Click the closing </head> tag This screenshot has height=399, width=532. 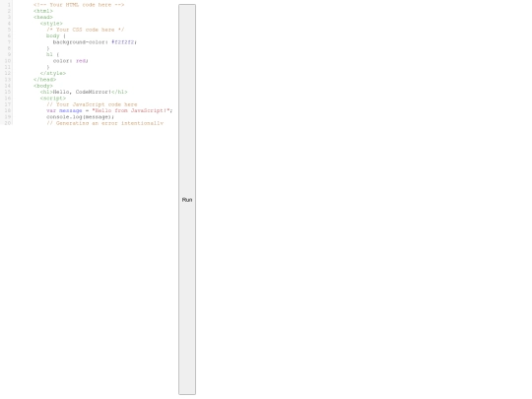[x=44, y=80]
